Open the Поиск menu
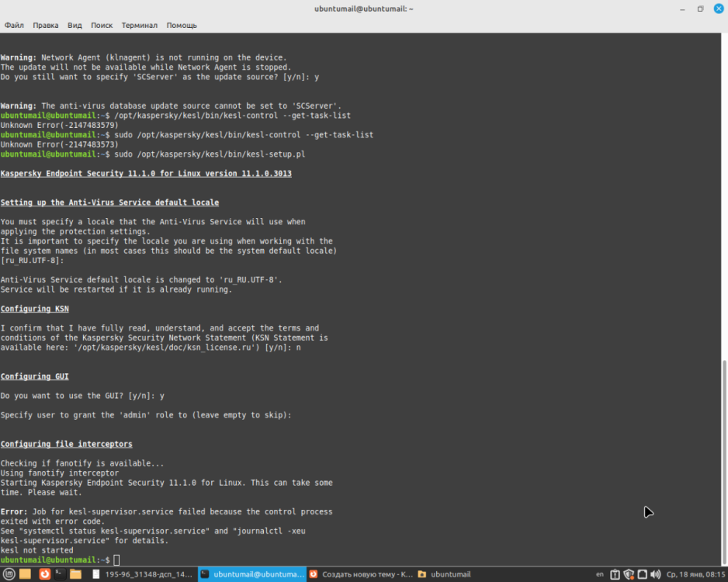The height and width of the screenshot is (582, 728). click(x=102, y=25)
